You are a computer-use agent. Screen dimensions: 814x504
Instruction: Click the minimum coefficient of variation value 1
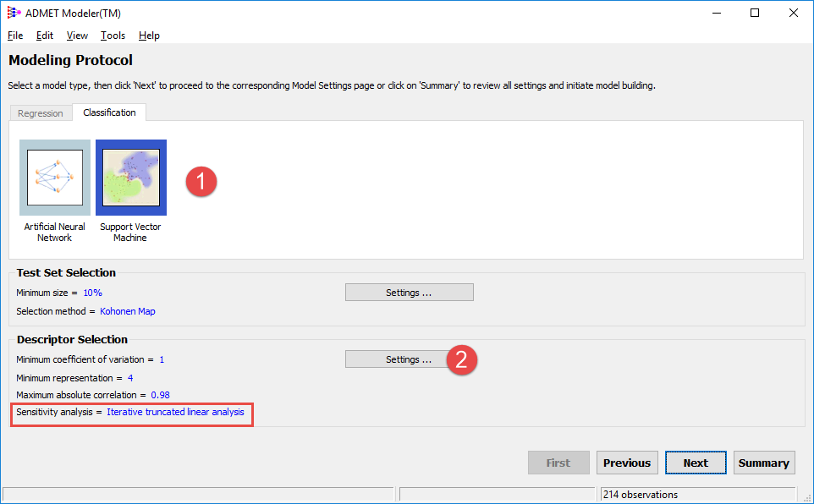coord(162,359)
